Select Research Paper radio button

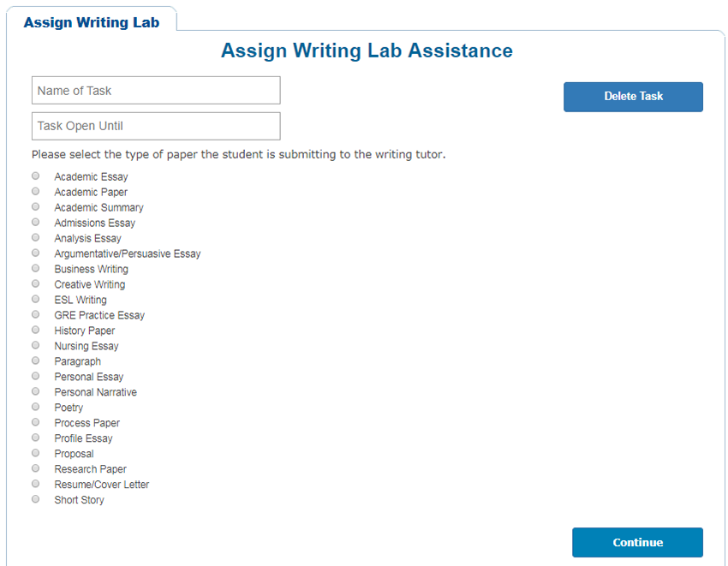pos(35,468)
